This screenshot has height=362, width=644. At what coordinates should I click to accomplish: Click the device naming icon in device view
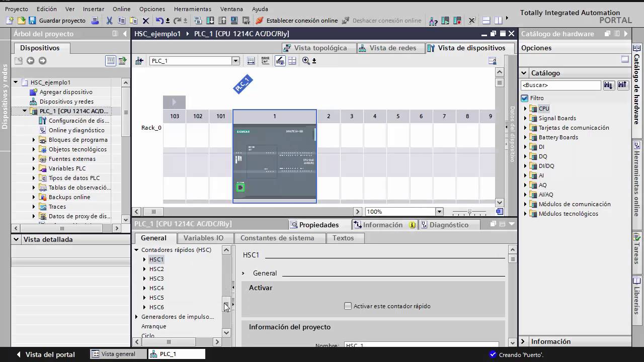pyautogui.click(x=265, y=61)
